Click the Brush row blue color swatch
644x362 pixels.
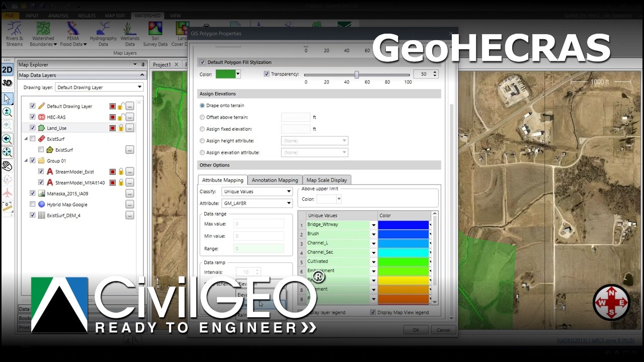click(403, 234)
